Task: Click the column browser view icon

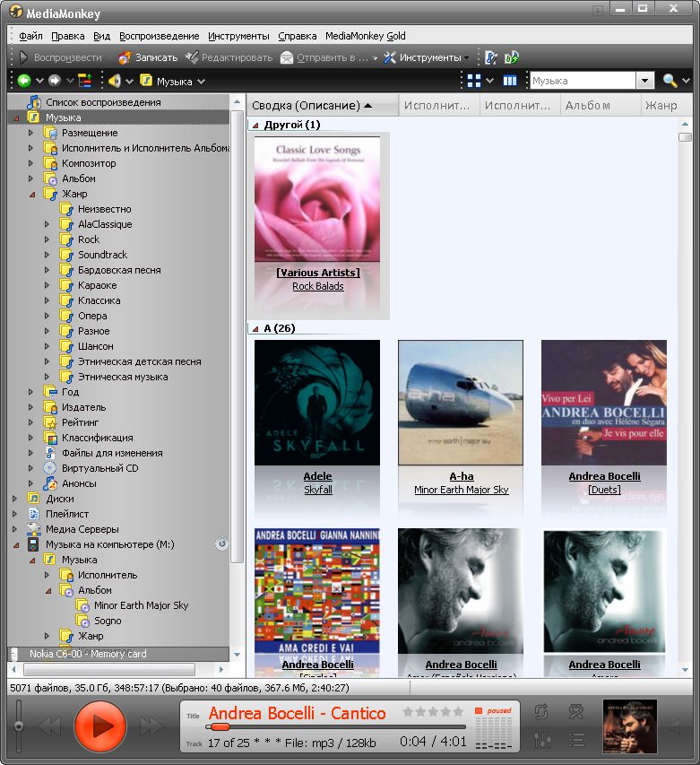Action: (x=510, y=81)
